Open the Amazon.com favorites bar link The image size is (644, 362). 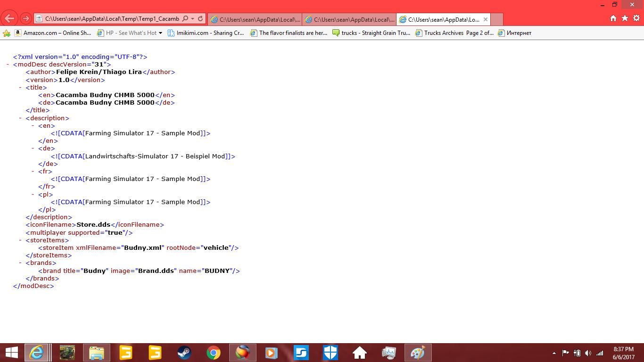click(x=53, y=33)
